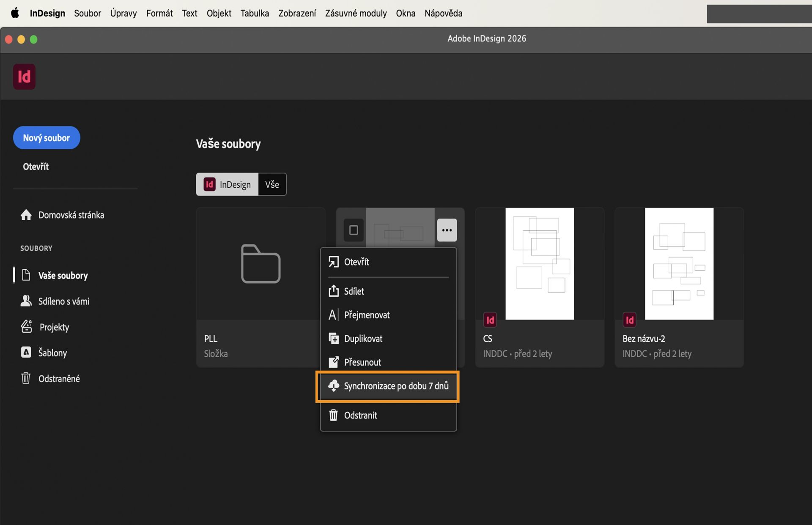Click the Vaše soubory document icon
Viewport: 812px width, 525px height.
pos(26,275)
